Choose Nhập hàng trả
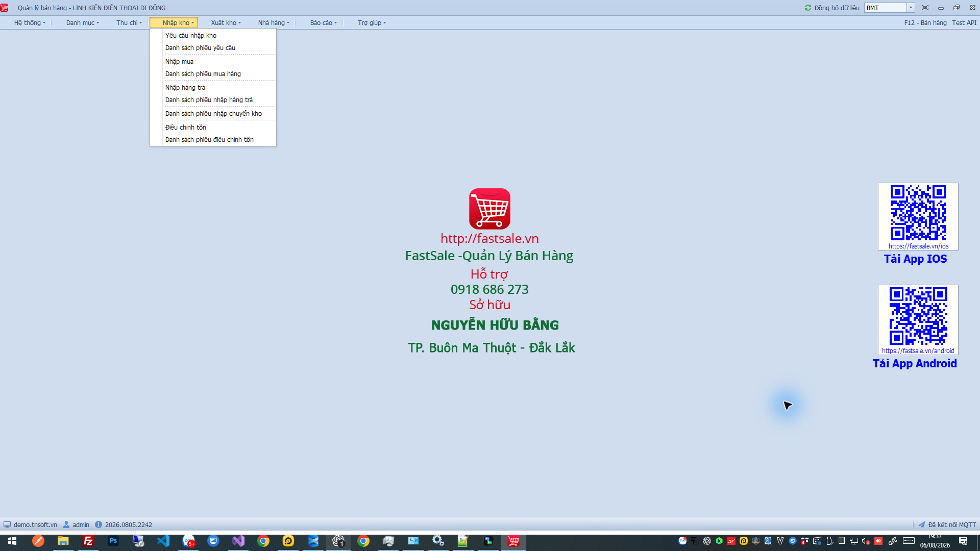The width and height of the screenshot is (980, 551). [213, 87]
